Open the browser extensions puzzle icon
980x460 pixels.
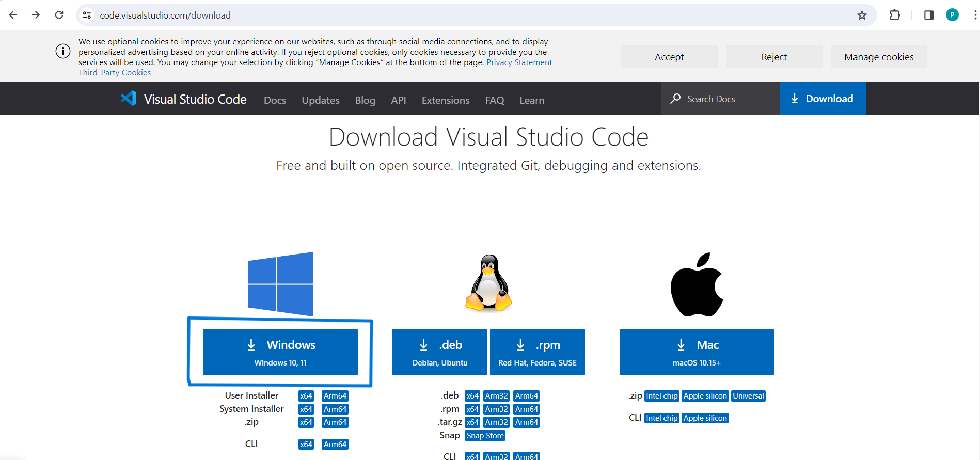point(895,15)
